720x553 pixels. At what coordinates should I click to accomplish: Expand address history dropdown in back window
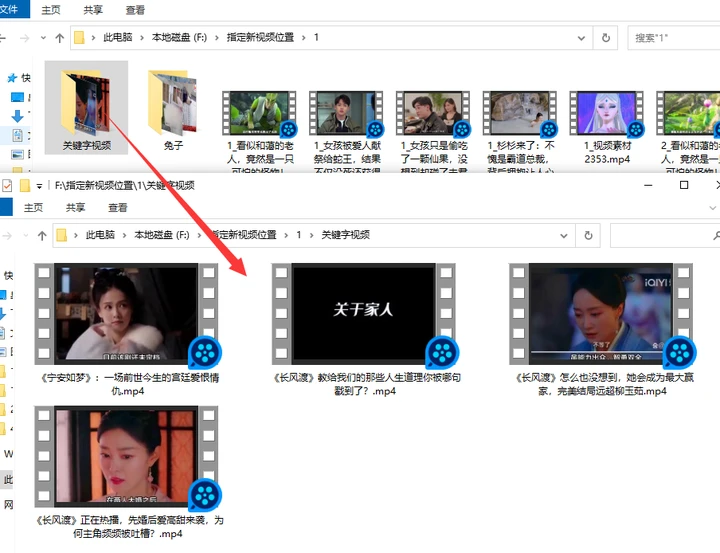581,38
